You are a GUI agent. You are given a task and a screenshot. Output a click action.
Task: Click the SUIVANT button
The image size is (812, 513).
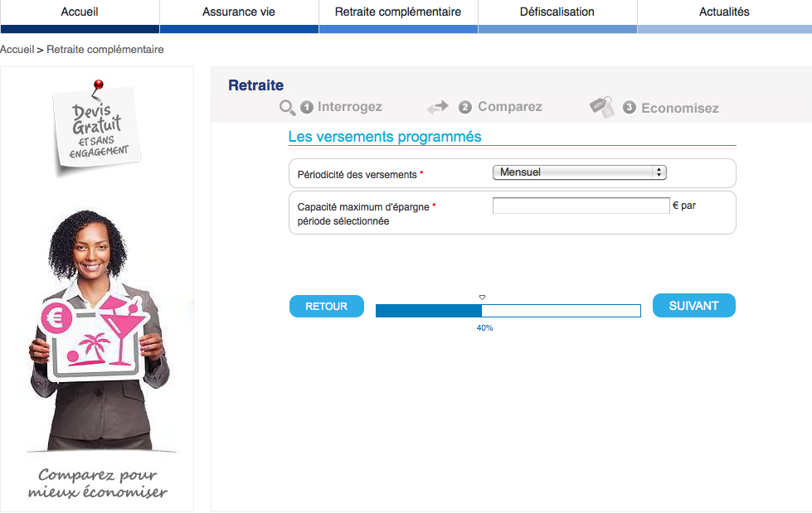tap(694, 306)
